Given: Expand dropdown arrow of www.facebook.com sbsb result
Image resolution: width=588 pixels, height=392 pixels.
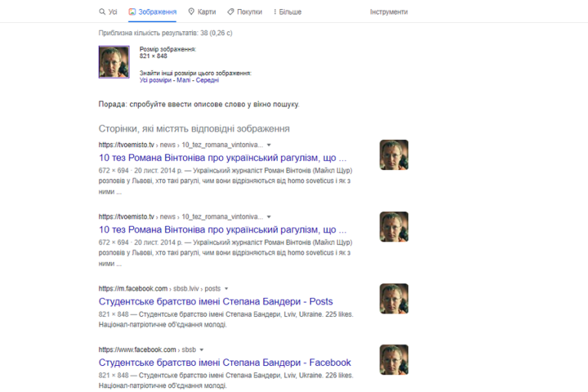Looking at the screenshot, I should tap(202, 350).
